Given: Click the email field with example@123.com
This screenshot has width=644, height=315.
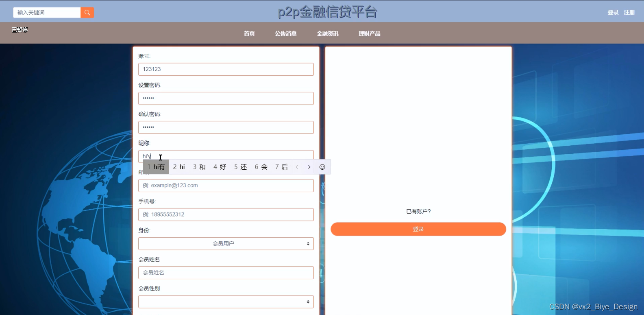Looking at the screenshot, I should pyautogui.click(x=226, y=186).
